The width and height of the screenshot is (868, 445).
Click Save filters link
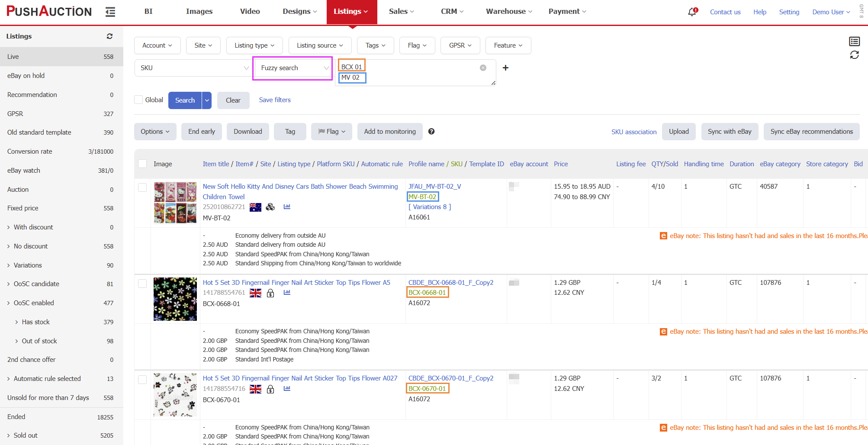(275, 100)
